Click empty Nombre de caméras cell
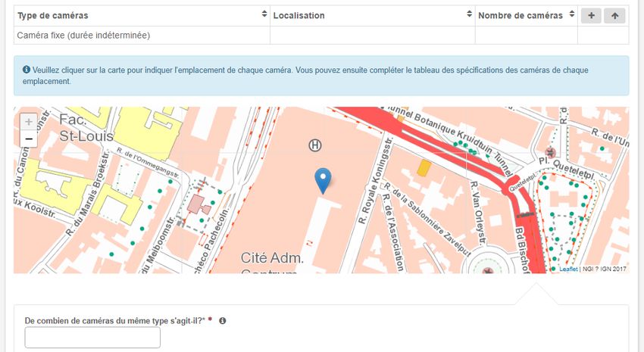This screenshot has height=352, width=644. click(x=526, y=36)
